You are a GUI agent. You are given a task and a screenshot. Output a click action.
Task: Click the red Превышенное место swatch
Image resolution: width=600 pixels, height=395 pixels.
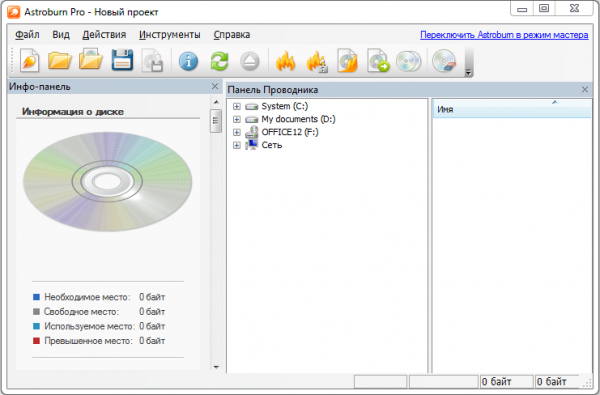coord(36,341)
